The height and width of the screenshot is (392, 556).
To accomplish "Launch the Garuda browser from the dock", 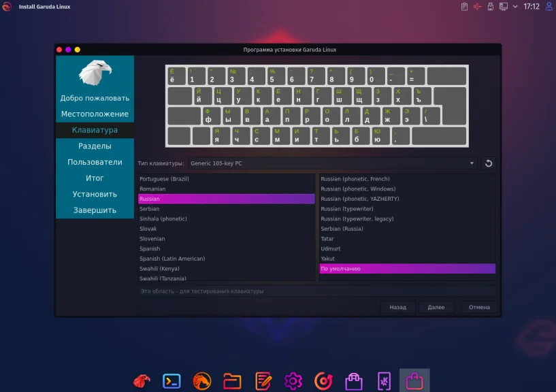I will pyautogui.click(x=202, y=380).
